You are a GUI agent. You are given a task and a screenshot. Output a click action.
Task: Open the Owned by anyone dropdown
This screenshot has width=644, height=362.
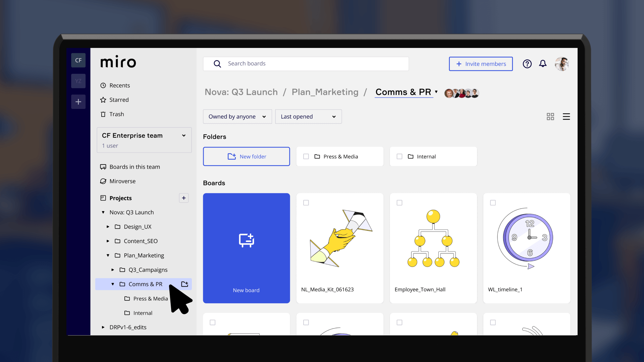coord(237,117)
